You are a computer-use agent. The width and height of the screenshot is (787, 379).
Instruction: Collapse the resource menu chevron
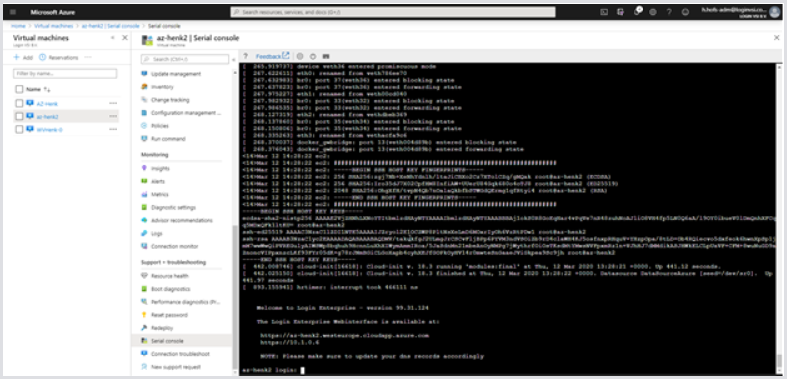click(x=233, y=59)
